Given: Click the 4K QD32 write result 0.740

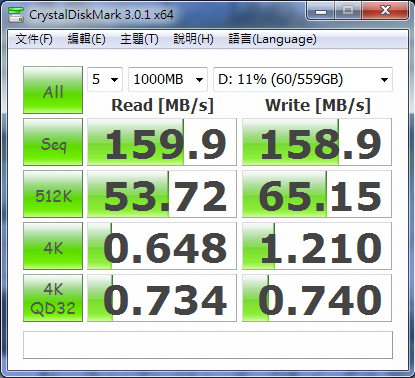Looking at the screenshot, I should [317, 298].
